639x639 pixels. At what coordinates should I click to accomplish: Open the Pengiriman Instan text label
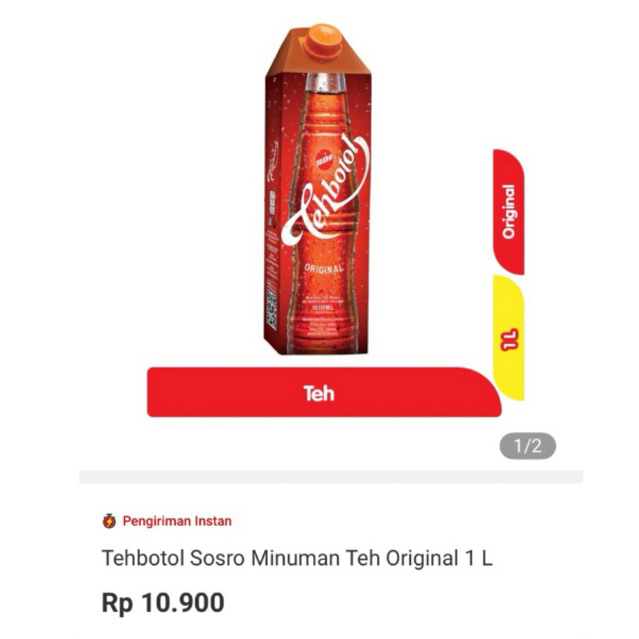tap(177, 521)
